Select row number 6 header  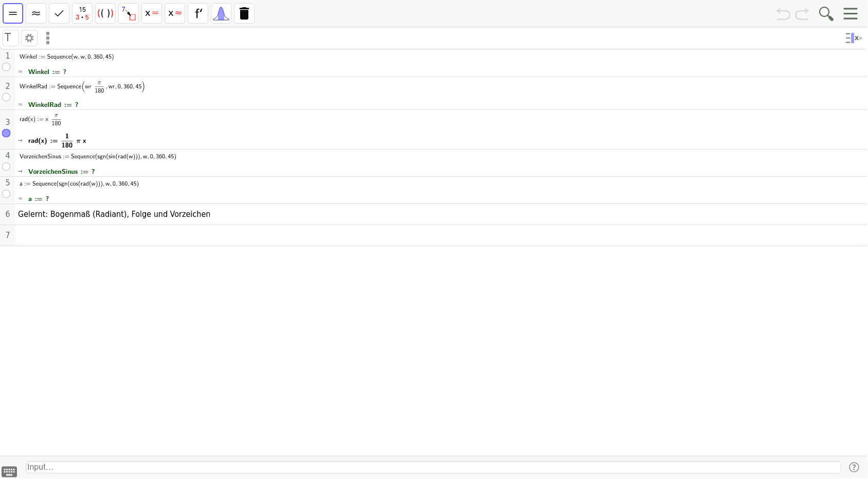coord(8,214)
